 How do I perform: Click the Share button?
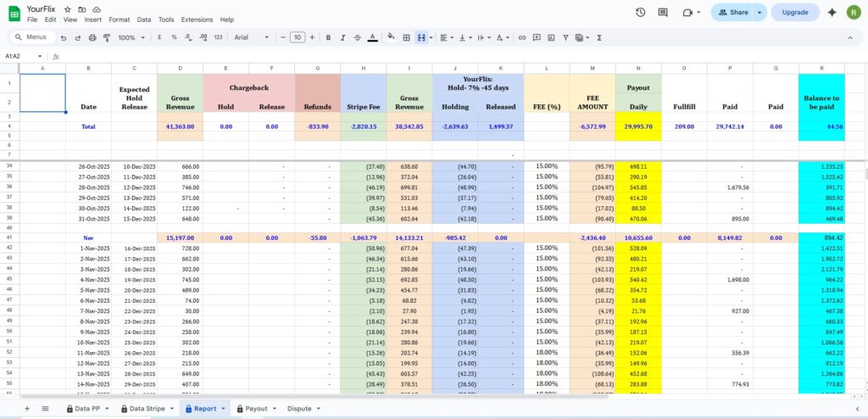(733, 12)
